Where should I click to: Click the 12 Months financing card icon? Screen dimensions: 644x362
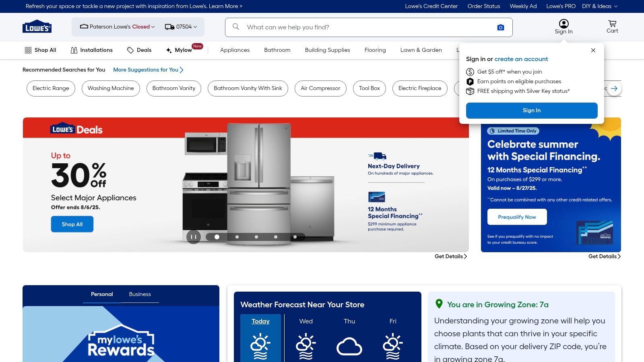point(377,197)
